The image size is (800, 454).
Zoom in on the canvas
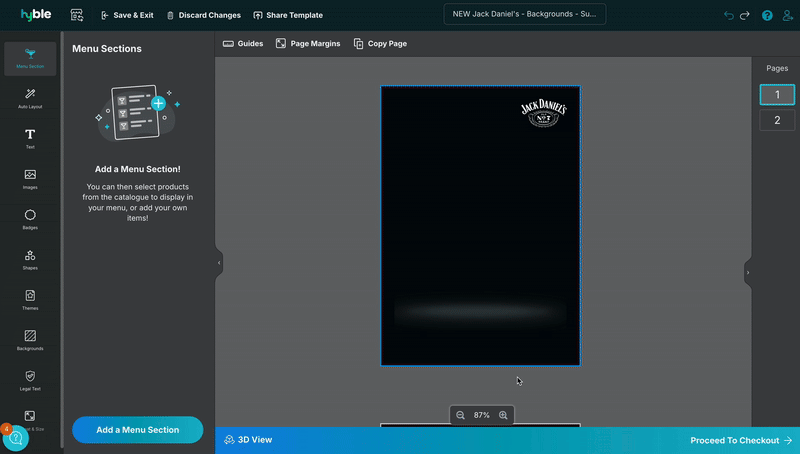503,415
